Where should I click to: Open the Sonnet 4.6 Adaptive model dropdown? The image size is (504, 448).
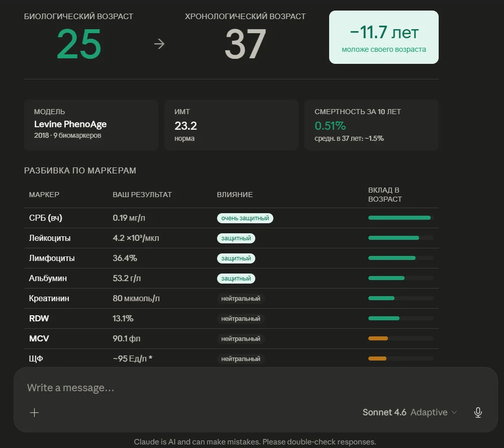[410, 412]
